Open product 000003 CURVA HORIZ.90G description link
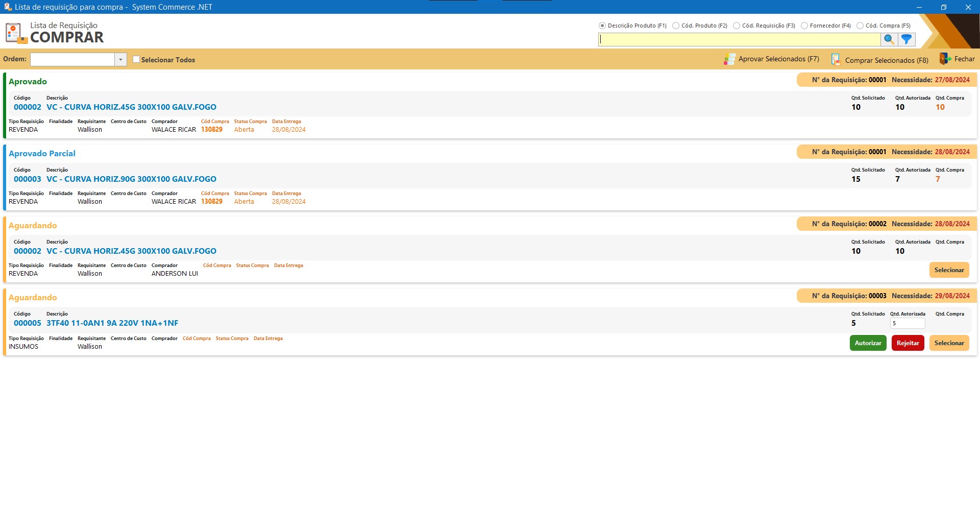This screenshot has height=531, width=980. tap(131, 179)
